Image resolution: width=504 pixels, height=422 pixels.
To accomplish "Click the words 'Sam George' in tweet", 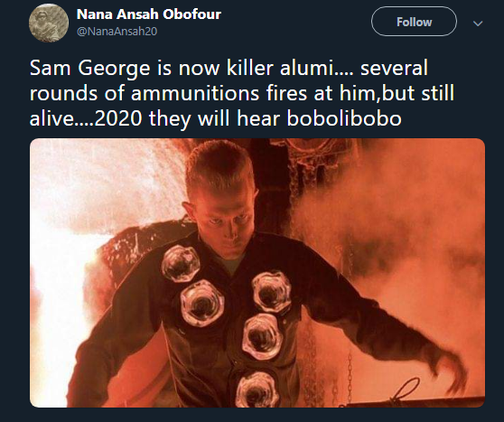I will (90, 68).
